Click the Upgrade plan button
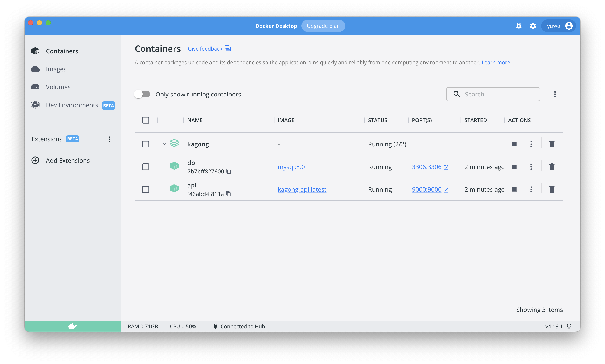Viewport: 605px width, 364px height. 323,26
